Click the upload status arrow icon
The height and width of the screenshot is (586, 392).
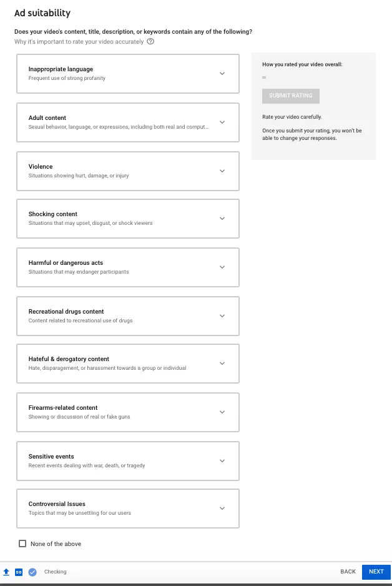[x=6, y=572]
